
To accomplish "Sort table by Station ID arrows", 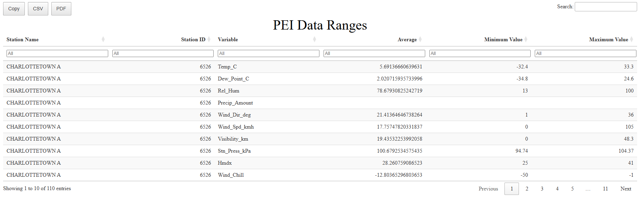I will click(x=209, y=40).
